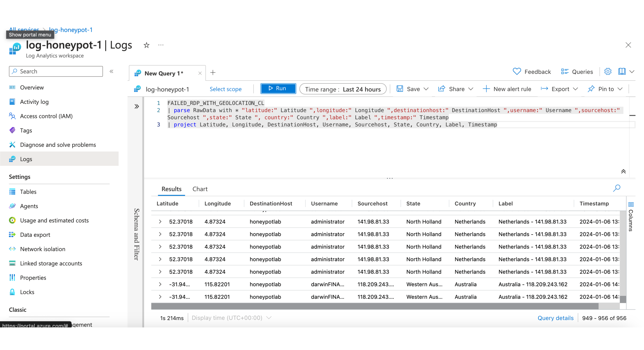The width and height of the screenshot is (644, 350).
Task: Open the Columns panel icon
Action: (x=631, y=205)
